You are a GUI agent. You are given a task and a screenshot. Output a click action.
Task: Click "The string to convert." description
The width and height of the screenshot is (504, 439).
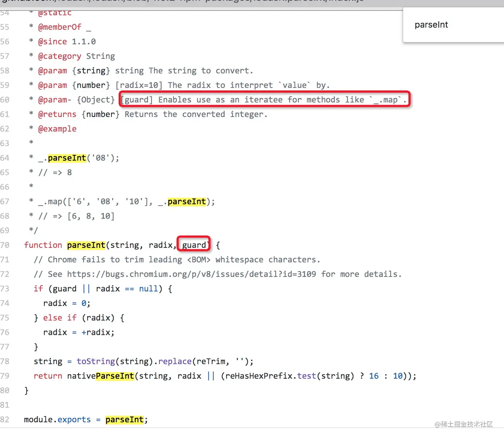click(x=201, y=71)
